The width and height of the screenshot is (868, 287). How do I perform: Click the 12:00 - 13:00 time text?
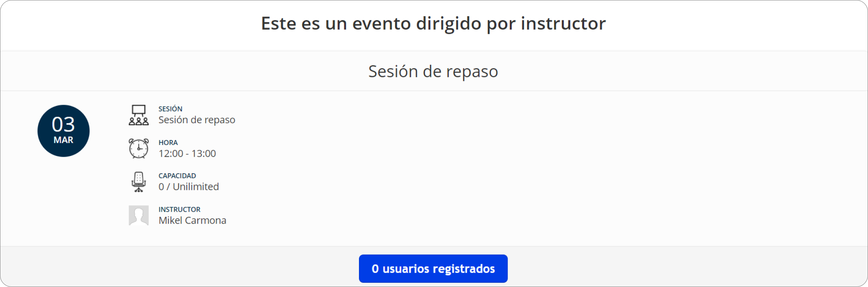(x=187, y=154)
